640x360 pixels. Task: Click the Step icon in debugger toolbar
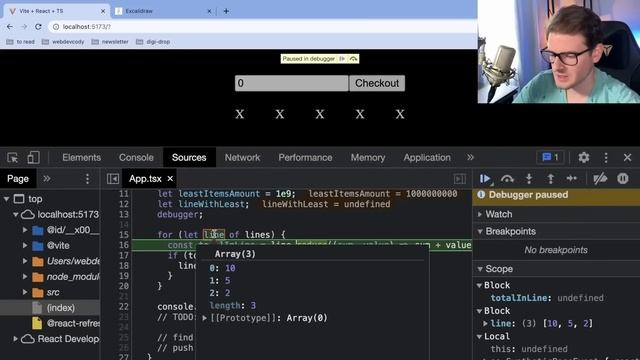[x=572, y=178]
